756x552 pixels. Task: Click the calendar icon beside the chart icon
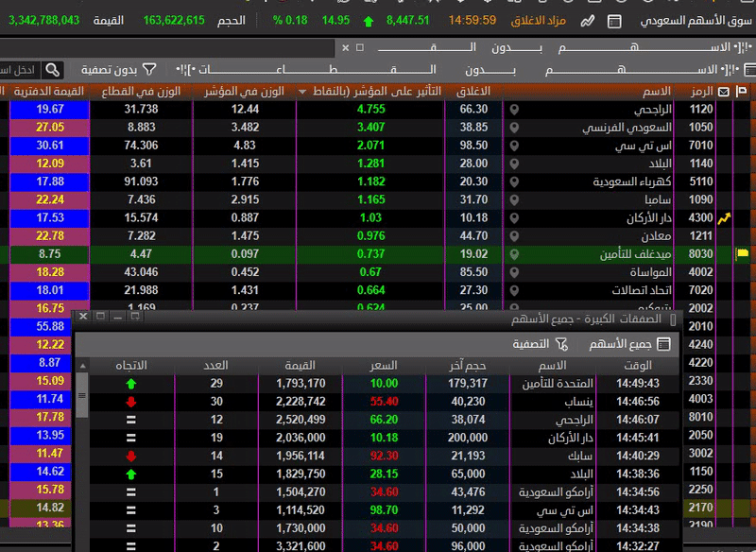click(x=615, y=20)
